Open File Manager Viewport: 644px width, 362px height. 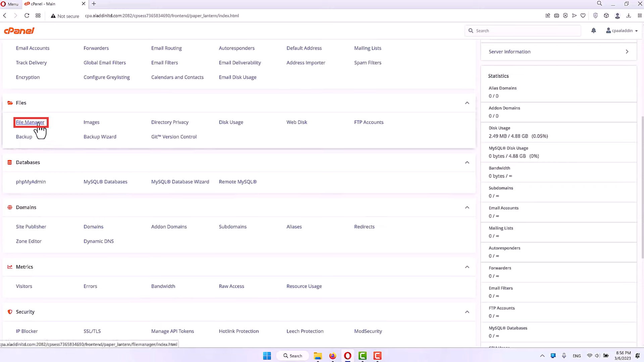tap(30, 122)
